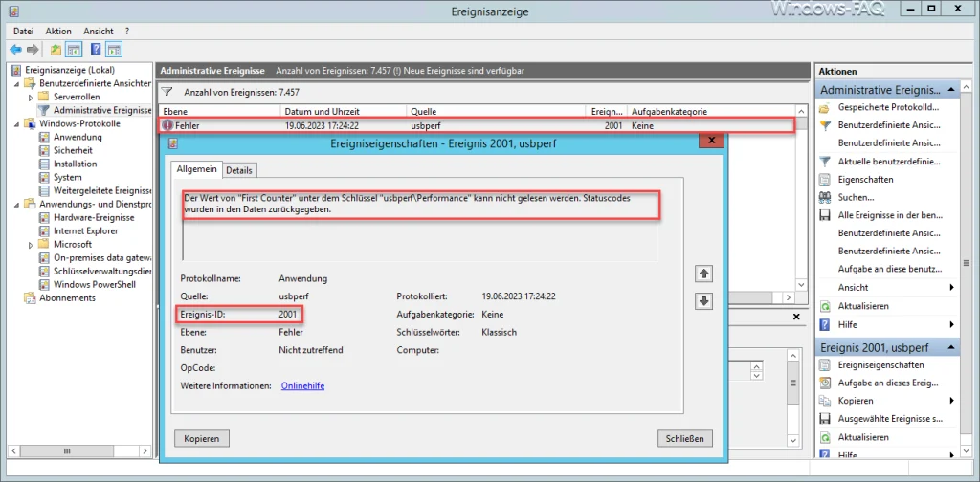Click the event list scroll right arrow
Image resolution: width=980 pixels, height=482 pixels.
pos(790,298)
